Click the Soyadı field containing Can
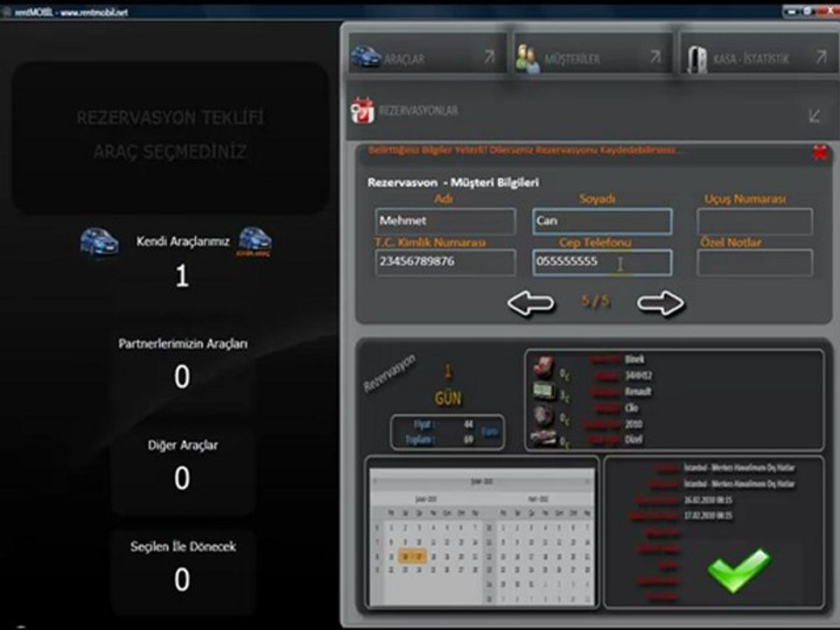This screenshot has width=840, height=630. (x=602, y=221)
